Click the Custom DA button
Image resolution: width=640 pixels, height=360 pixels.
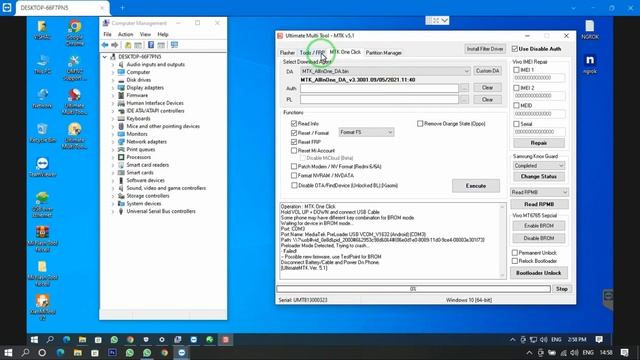click(x=487, y=71)
